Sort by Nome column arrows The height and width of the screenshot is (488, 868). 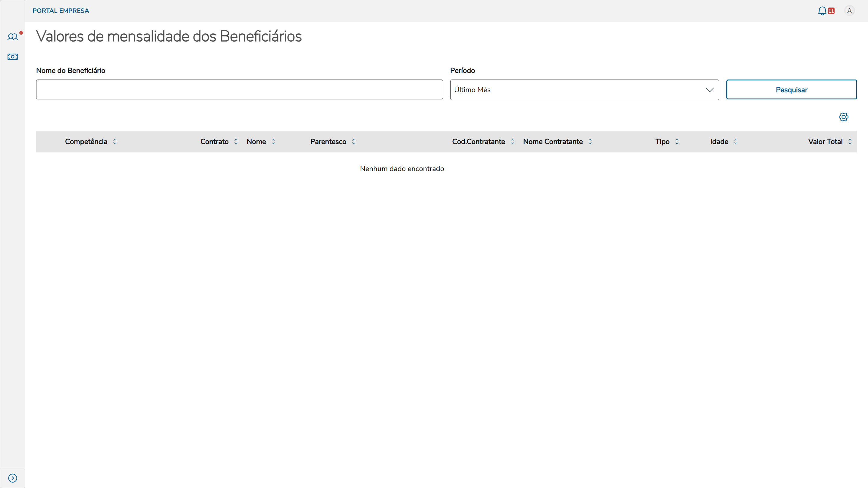273,142
